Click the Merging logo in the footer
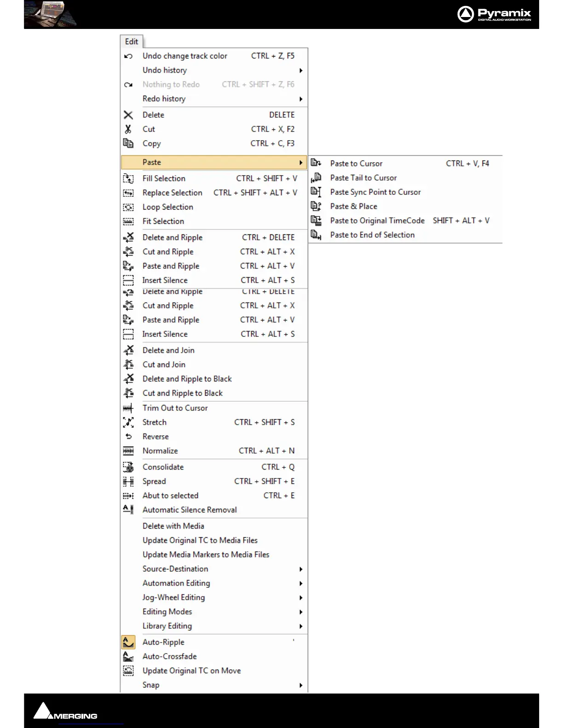The image size is (563, 728). coord(65,711)
